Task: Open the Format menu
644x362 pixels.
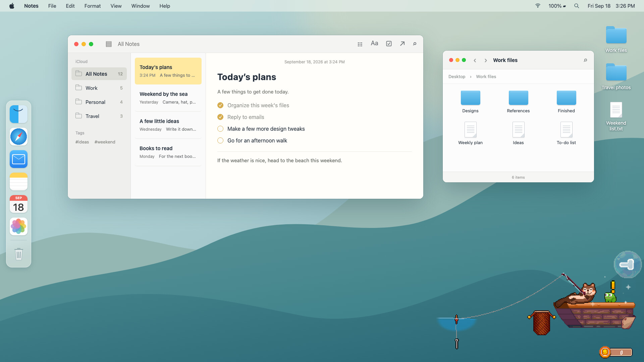Action: [x=93, y=6]
